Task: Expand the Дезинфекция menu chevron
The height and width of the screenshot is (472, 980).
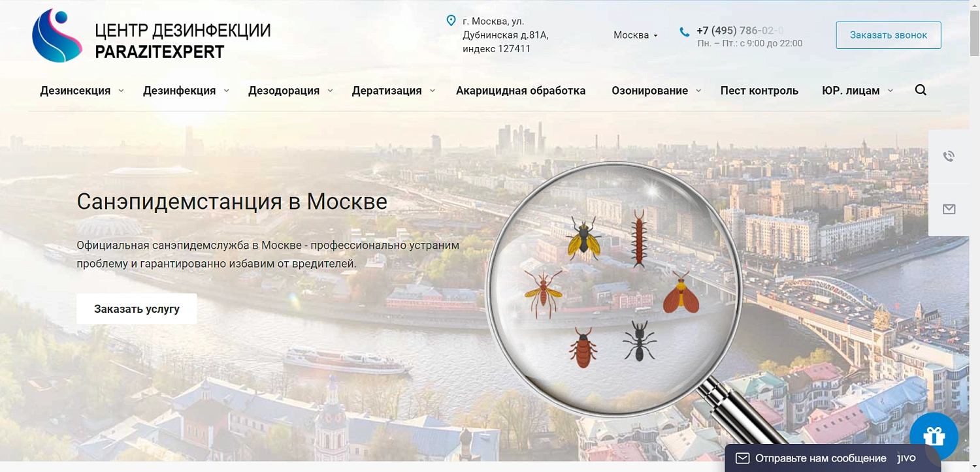Action: (x=226, y=91)
